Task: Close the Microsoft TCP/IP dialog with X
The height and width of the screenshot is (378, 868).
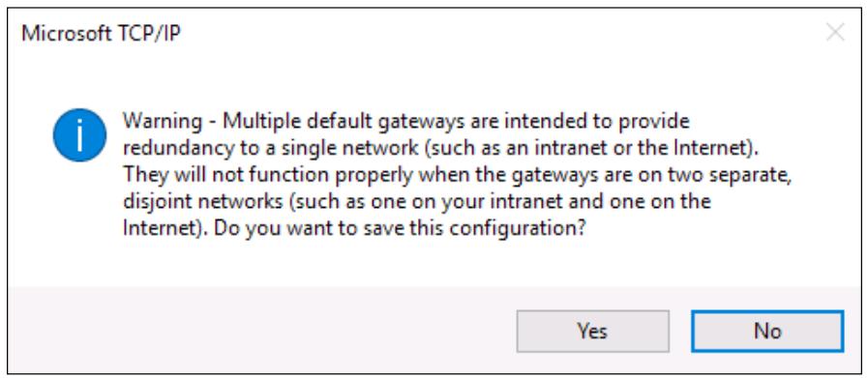Action: click(835, 33)
